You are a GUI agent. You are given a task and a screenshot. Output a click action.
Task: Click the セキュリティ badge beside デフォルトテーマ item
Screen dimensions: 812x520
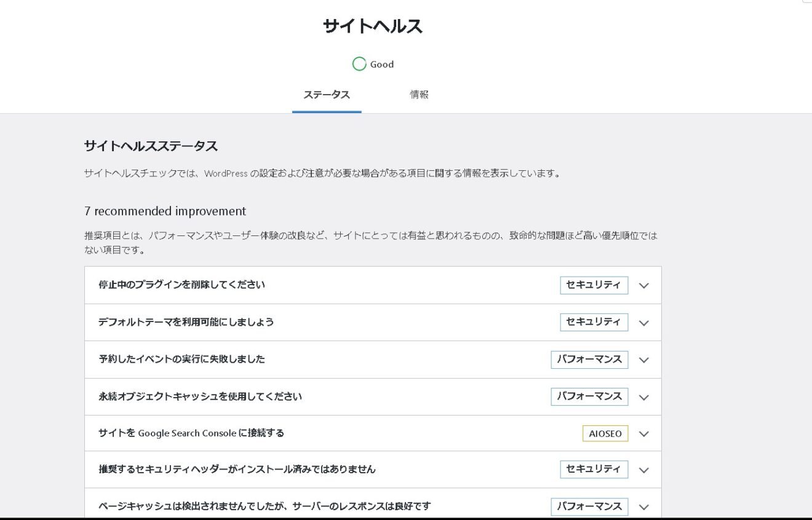(x=593, y=321)
